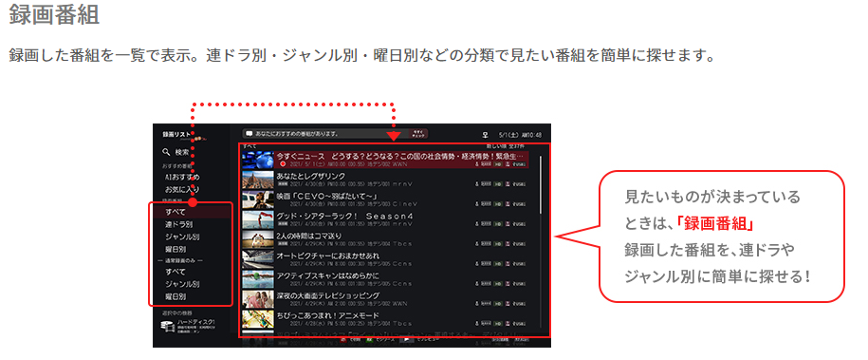This screenshot has height=360, width=868.
Task: Open the アクティブスキャンはなめらかに swimmer thumbnail
Action: pyautogui.click(x=258, y=279)
